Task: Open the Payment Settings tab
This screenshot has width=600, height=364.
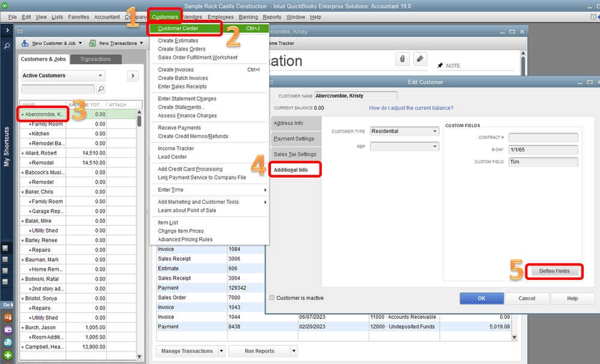Action: (296, 139)
